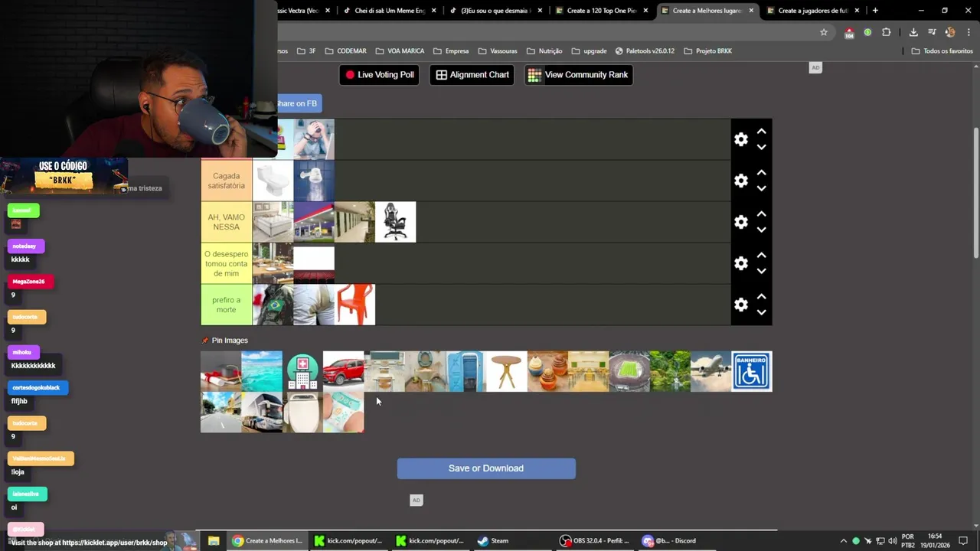Select the Banheiro accessible sign image

click(x=752, y=371)
